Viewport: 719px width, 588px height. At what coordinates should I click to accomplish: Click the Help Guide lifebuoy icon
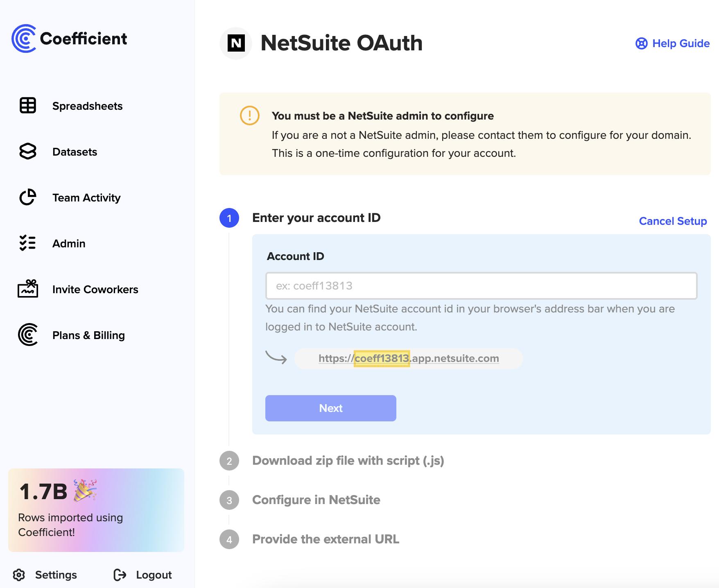pyautogui.click(x=642, y=43)
